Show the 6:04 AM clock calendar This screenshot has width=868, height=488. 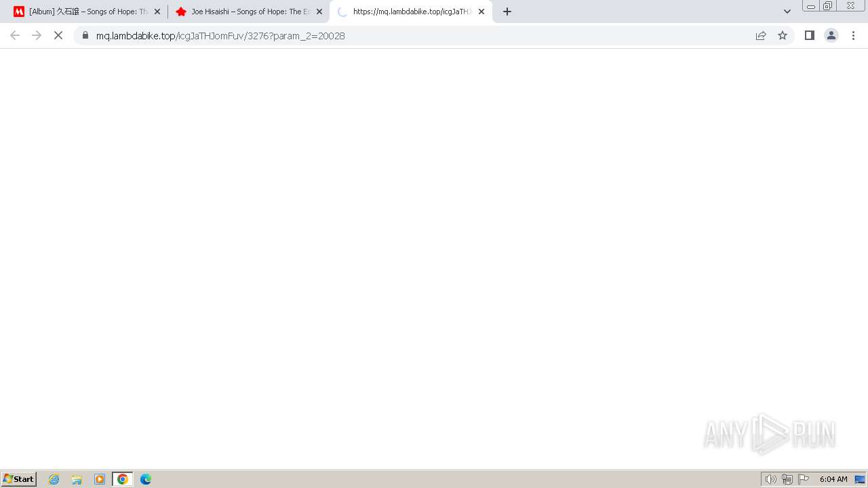pos(833,479)
